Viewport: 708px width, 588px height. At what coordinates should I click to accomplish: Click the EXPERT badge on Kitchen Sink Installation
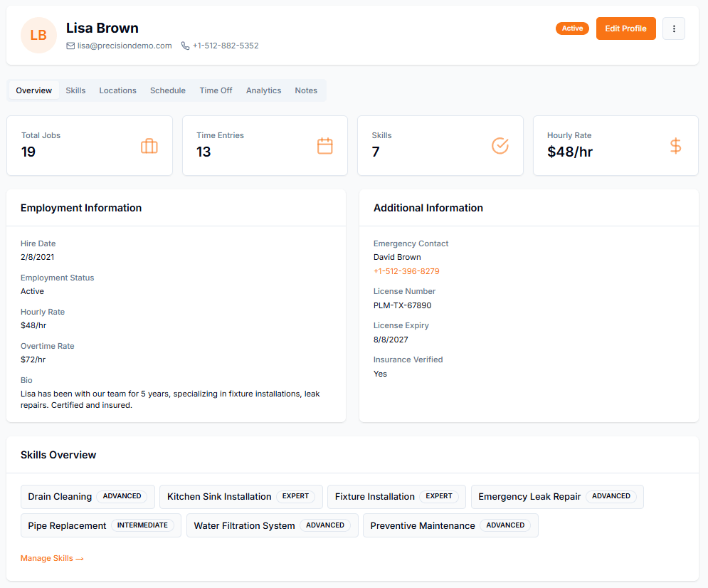click(x=296, y=496)
